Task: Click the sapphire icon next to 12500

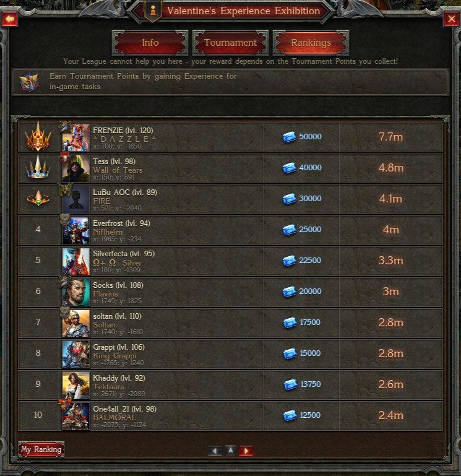Action: (290, 415)
